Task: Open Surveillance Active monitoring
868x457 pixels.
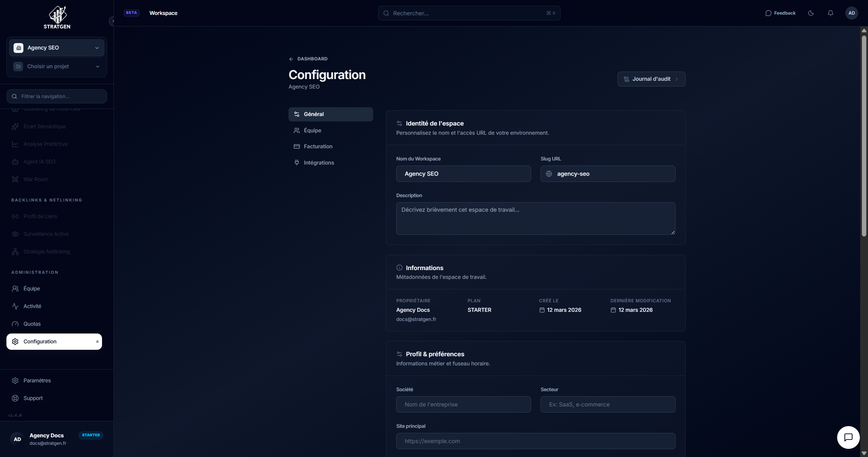Action: pos(46,234)
